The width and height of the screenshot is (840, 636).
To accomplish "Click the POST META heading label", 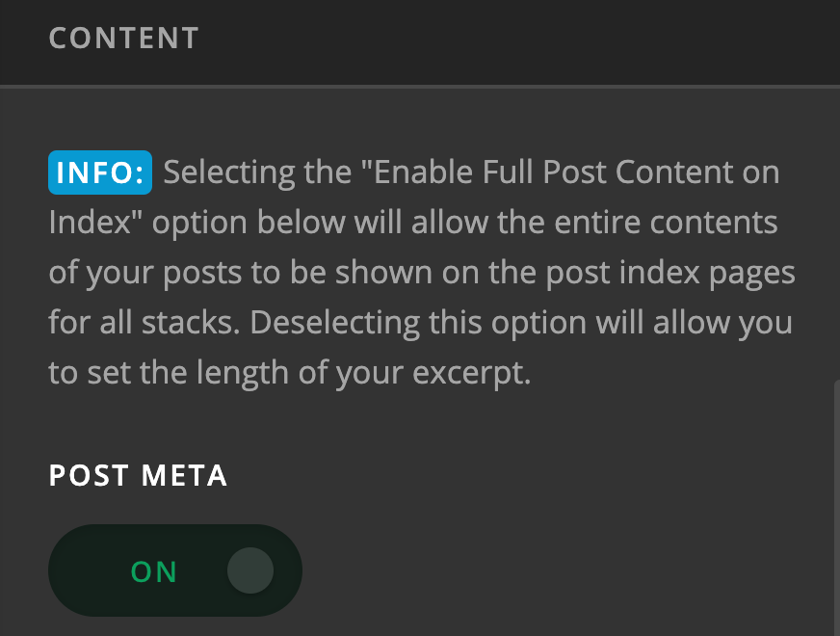I will (138, 475).
